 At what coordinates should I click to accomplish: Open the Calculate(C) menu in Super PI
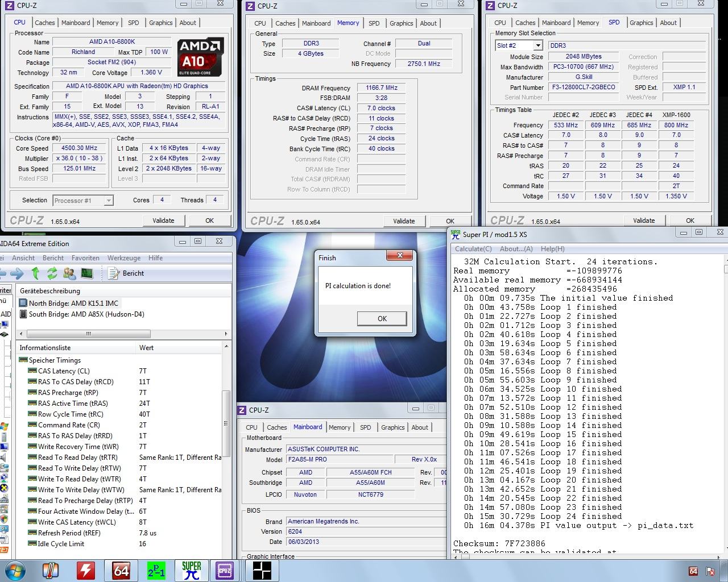click(473, 249)
